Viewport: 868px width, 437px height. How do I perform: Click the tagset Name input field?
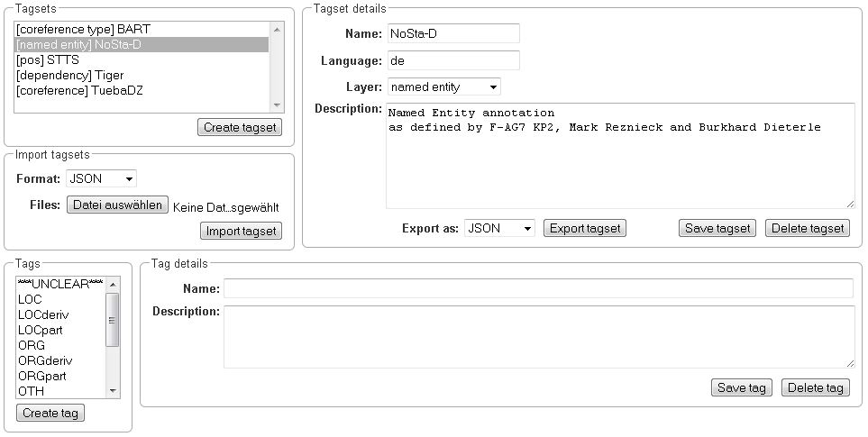452,33
